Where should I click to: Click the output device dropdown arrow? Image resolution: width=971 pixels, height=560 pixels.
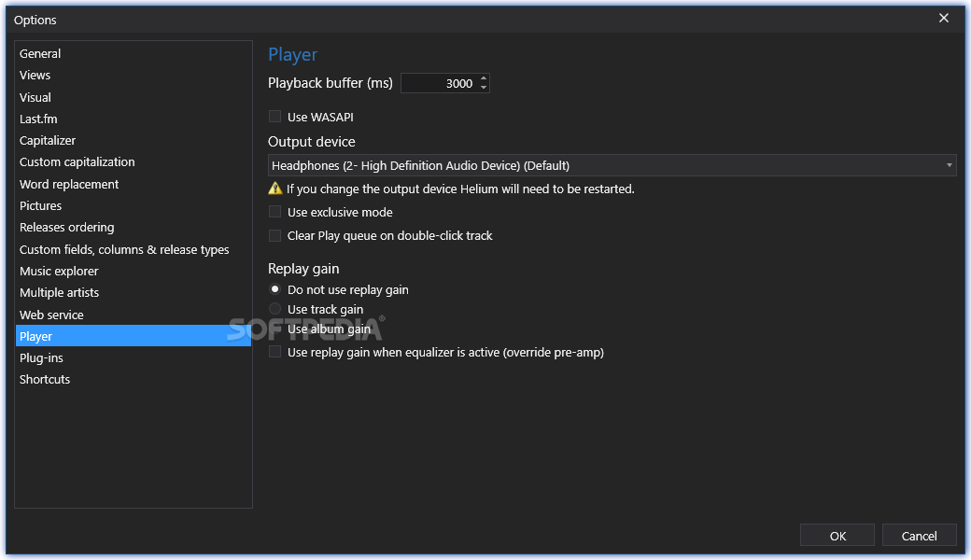[949, 166]
